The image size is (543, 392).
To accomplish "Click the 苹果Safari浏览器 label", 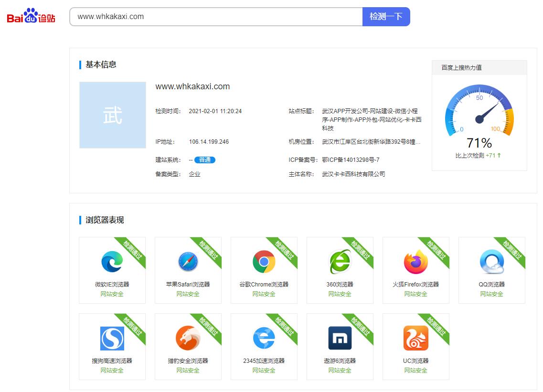I will [188, 284].
